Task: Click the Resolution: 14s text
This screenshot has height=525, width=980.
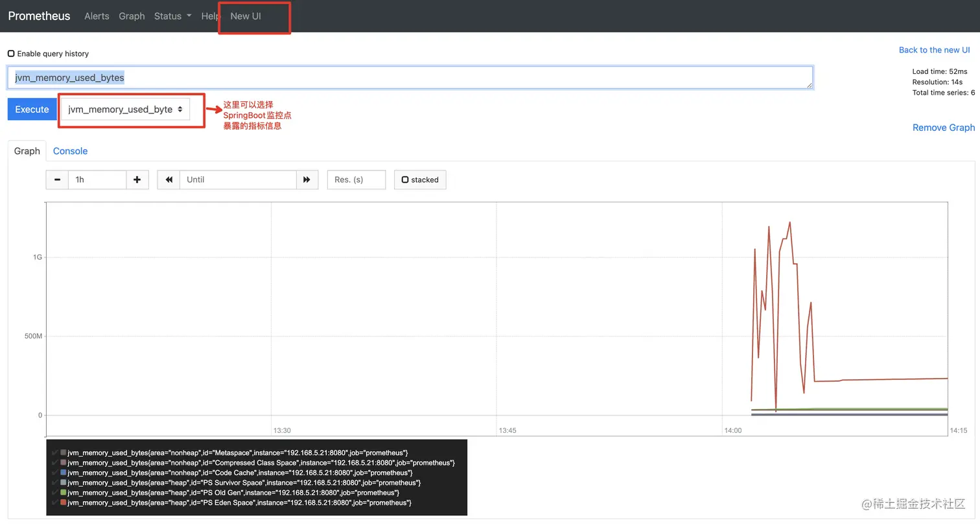Action: pyautogui.click(x=937, y=82)
